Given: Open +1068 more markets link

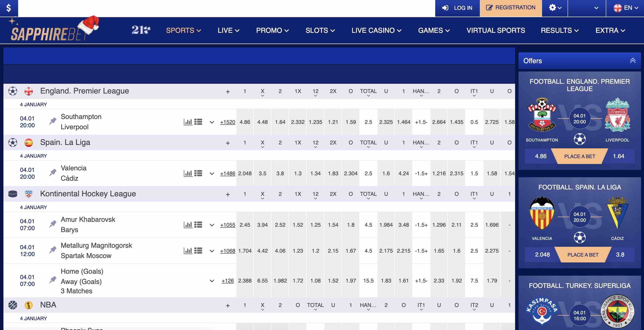Looking at the screenshot, I should click(227, 251).
